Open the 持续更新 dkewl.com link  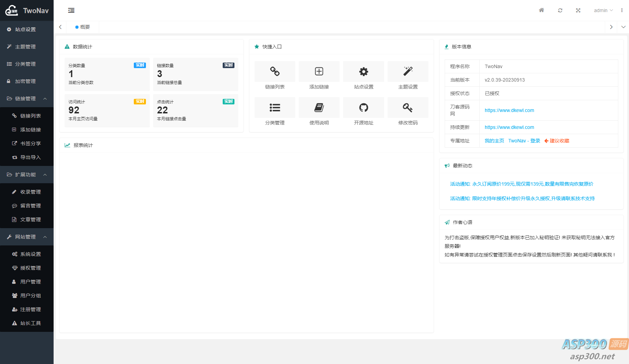pyautogui.click(x=509, y=127)
